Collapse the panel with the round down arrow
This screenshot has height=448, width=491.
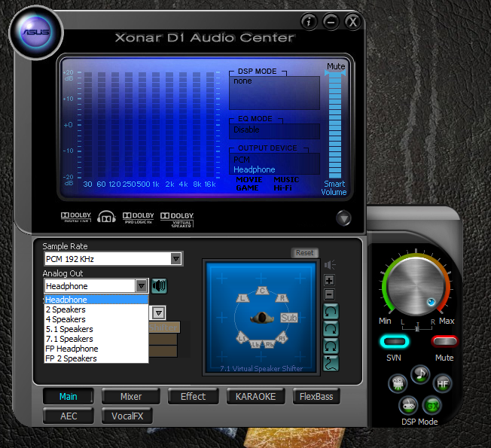click(x=343, y=218)
